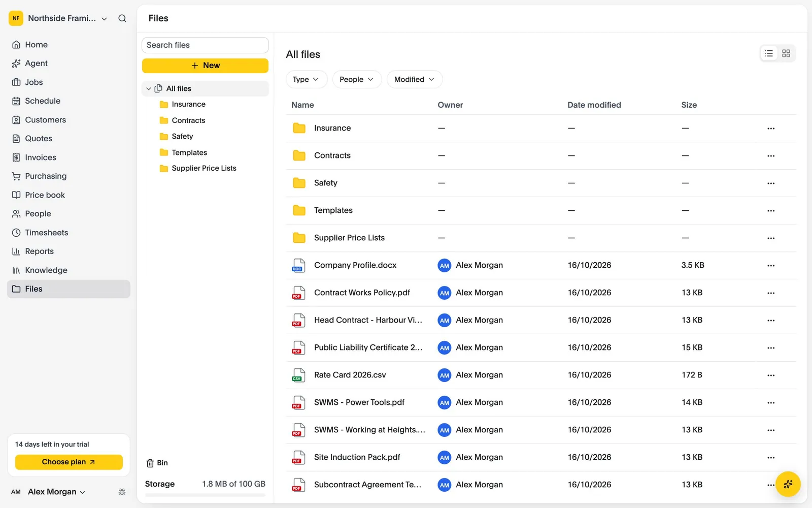Switch to grid view icon

786,53
